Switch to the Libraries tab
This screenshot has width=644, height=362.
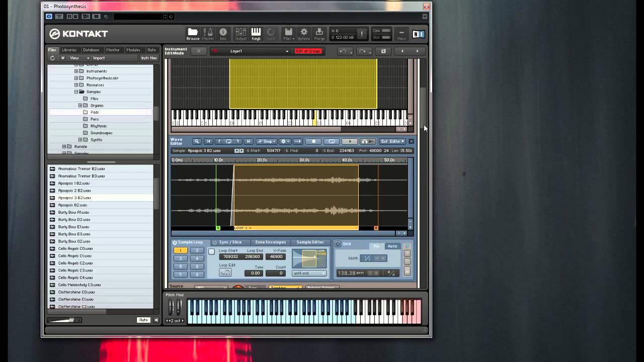point(69,50)
